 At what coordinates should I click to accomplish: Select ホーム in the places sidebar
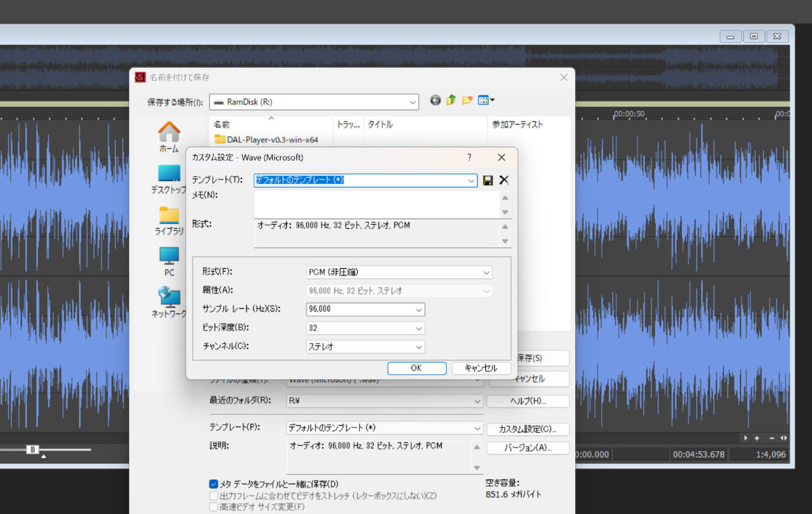tap(168, 137)
